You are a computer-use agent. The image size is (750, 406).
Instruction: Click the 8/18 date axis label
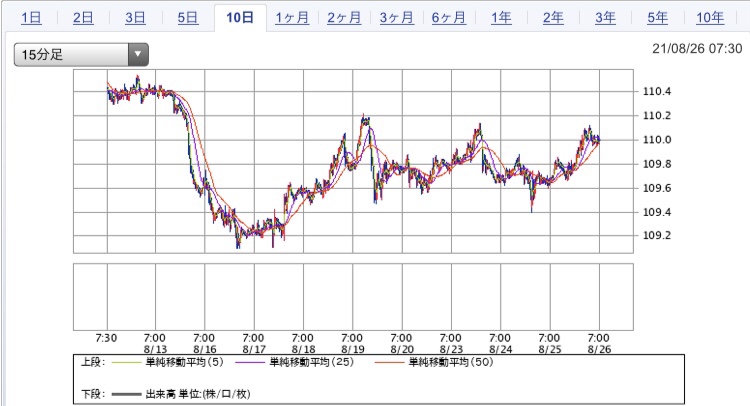(303, 349)
